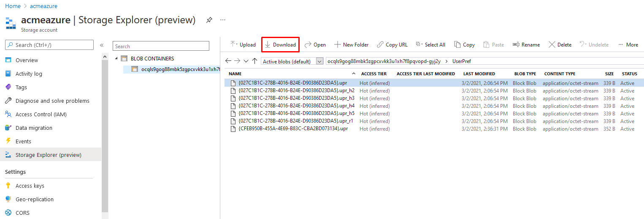The height and width of the screenshot is (219, 644).
Task: Click the Delete toolbar button
Action: (x=560, y=45)
